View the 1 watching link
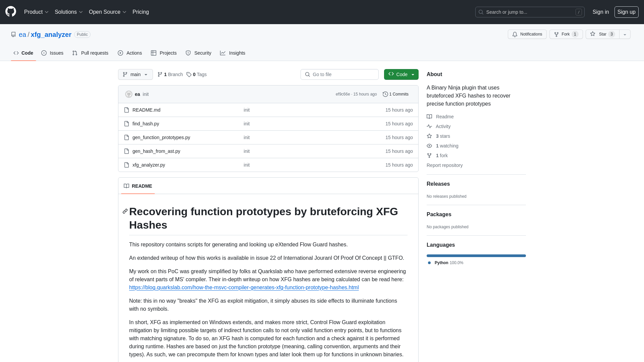 coord(442,146)
